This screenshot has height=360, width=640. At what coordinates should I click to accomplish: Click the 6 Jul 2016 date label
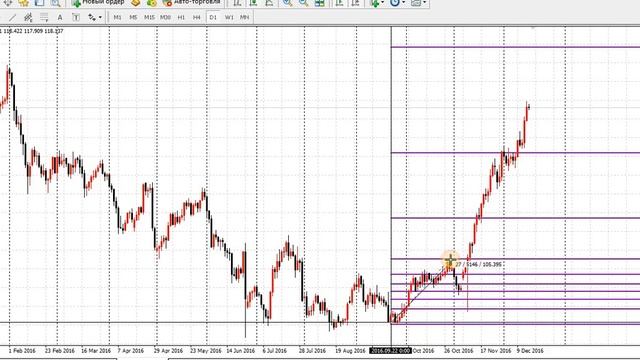click(274, 351)
